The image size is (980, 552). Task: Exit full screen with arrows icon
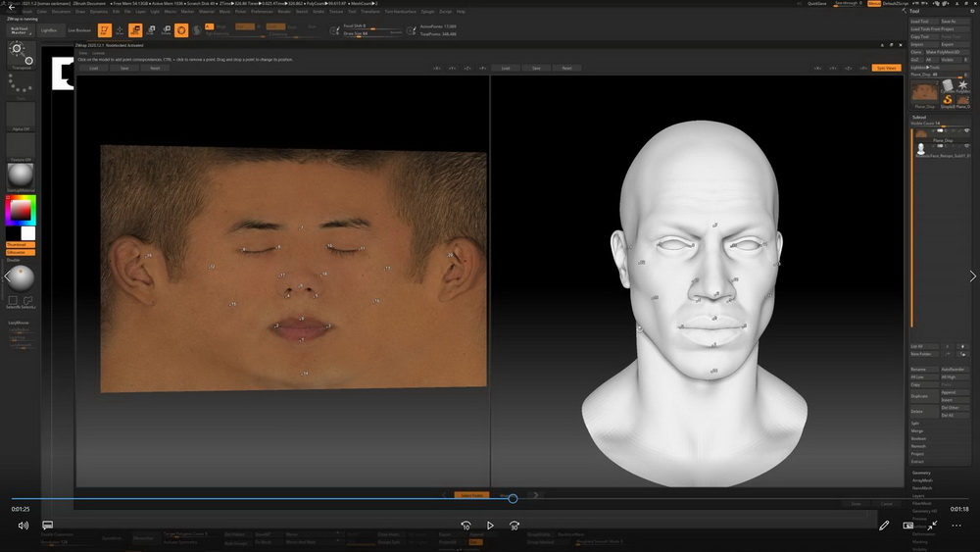point(932,526)
